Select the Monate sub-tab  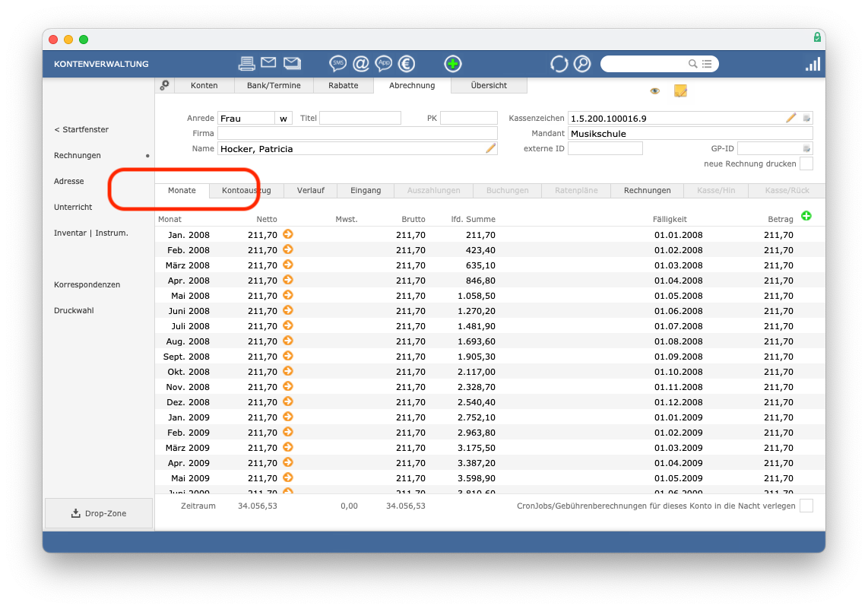click(x=182, y=190)
